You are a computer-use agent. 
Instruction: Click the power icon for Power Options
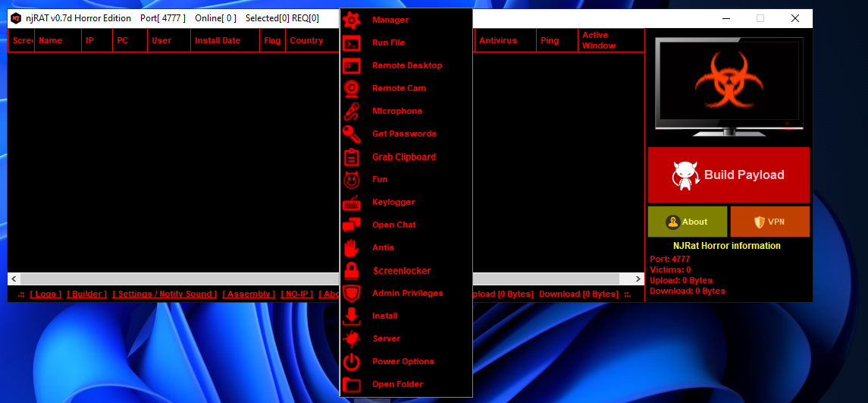(352, 361)
